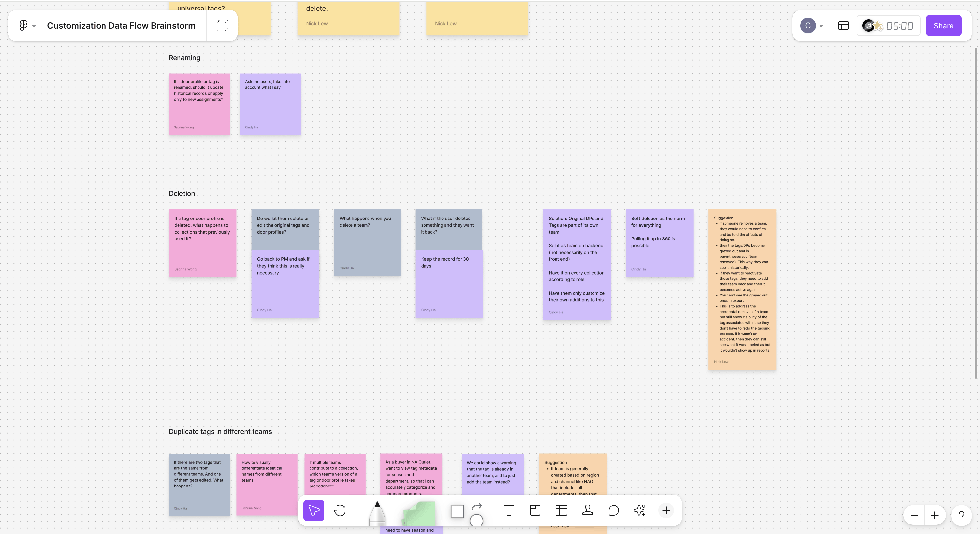980x534 pixels.
Task: Select the Move cursor tool
Action: tap(313, 510)
